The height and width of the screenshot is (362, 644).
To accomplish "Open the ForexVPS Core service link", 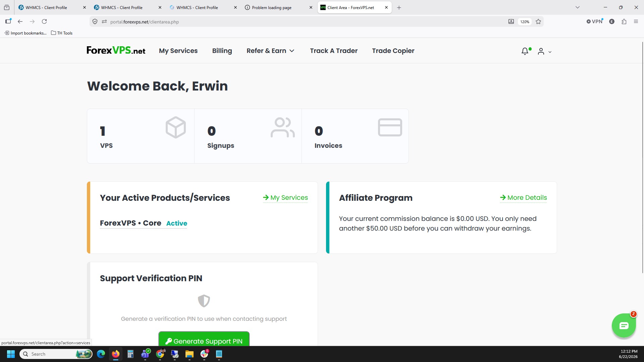I will pos(130,223).
